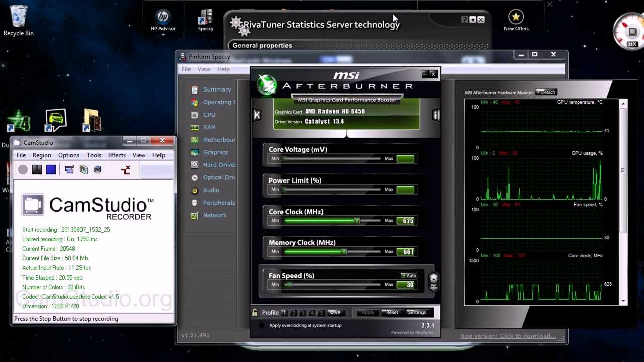Open CamStudio Region menu
Viewport: 644px width, 362px height.
click(42, 155)
